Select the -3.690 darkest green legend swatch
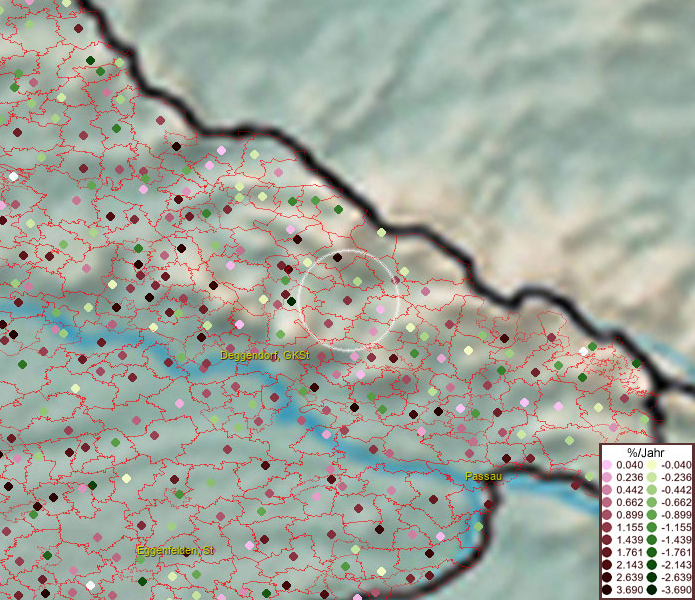695x600 pixels. tap(652, 590)
